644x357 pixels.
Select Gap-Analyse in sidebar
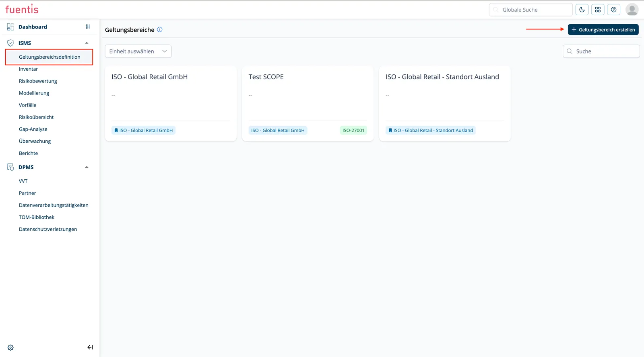33,129
